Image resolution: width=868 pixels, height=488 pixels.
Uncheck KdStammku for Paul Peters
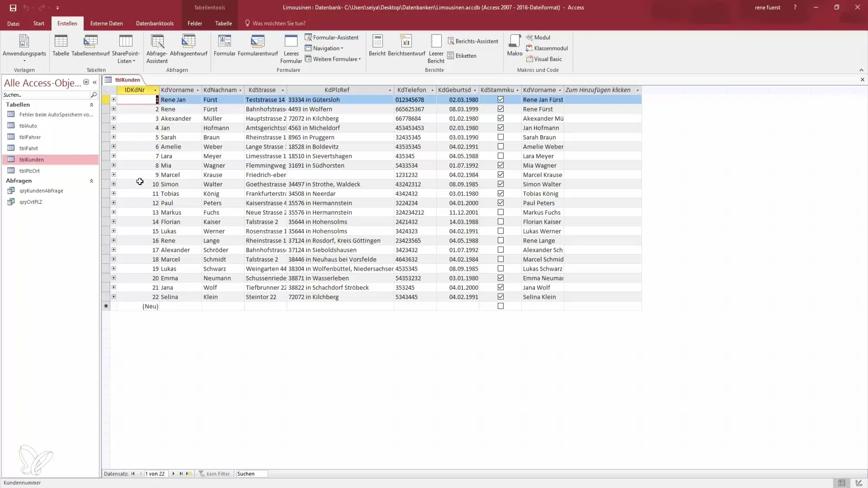tap(500, 203)
